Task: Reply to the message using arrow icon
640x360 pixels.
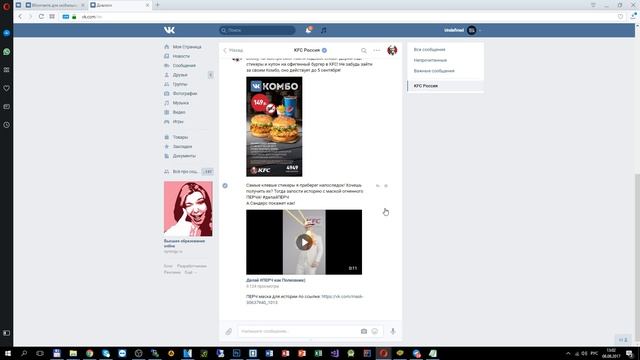Action: 378,186
